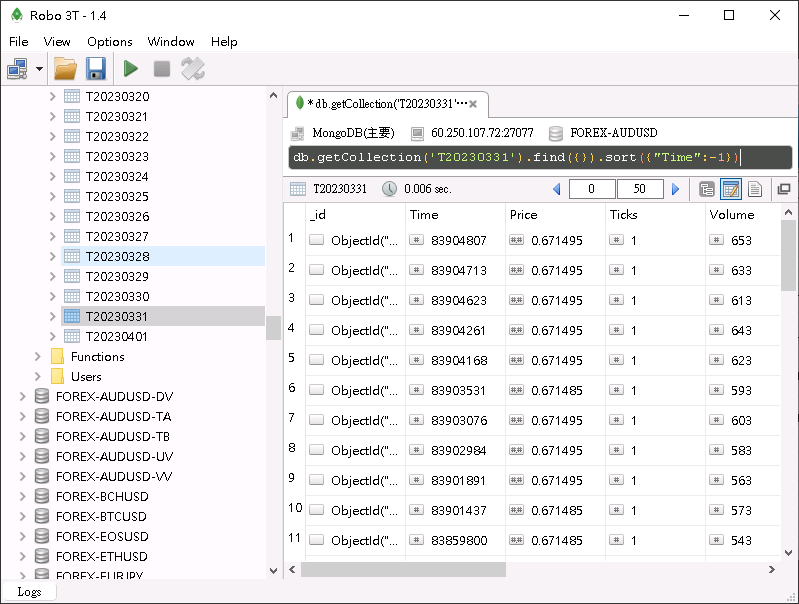This screenshot has height=604, width=799.
Task: Expand the FOREX-ETHUSD database
Action: pyautogui.click(x=22, y=556)
